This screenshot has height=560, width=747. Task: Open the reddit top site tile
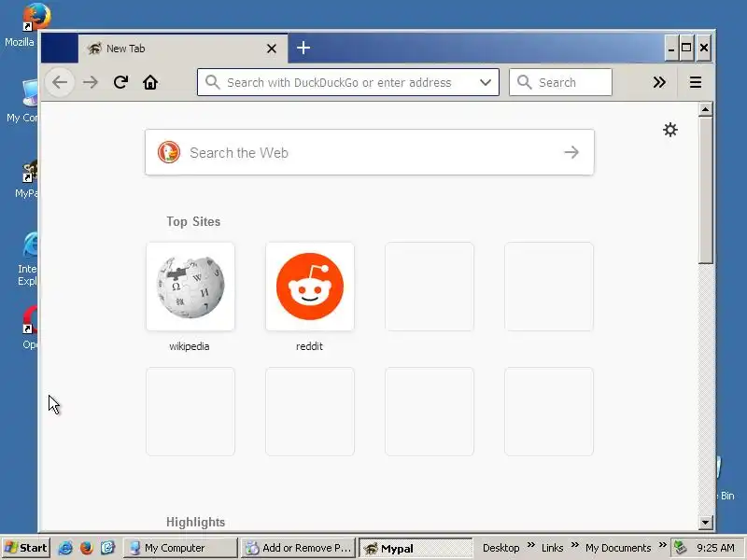[x=310, y=287]
